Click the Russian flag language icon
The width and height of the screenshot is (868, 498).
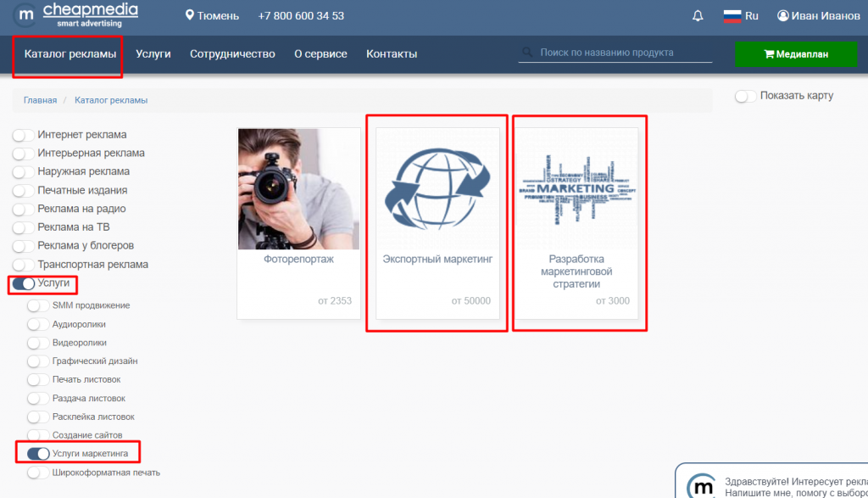point(732,16)
